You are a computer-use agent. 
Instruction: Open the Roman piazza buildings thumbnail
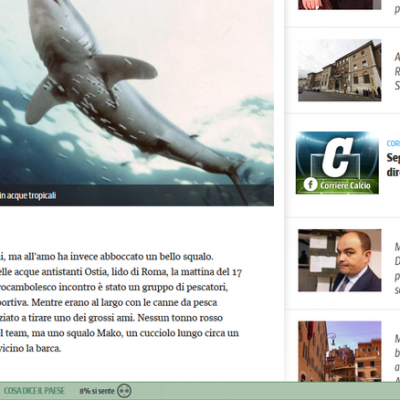pos(340,351)
